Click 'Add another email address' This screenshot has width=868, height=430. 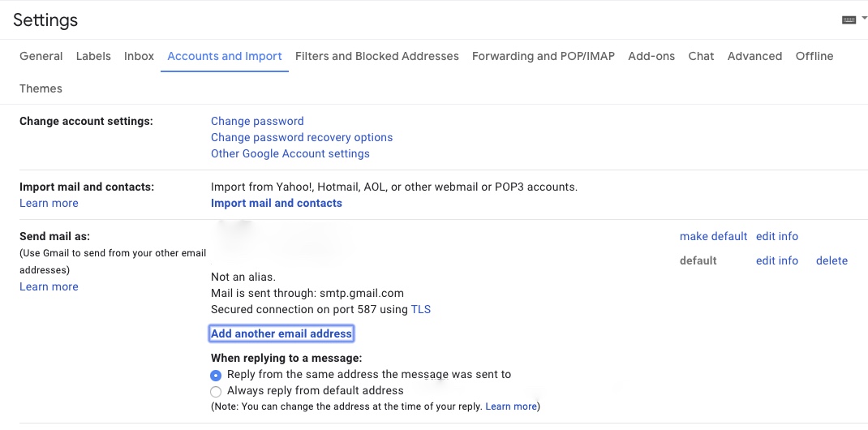pos(281,333)
